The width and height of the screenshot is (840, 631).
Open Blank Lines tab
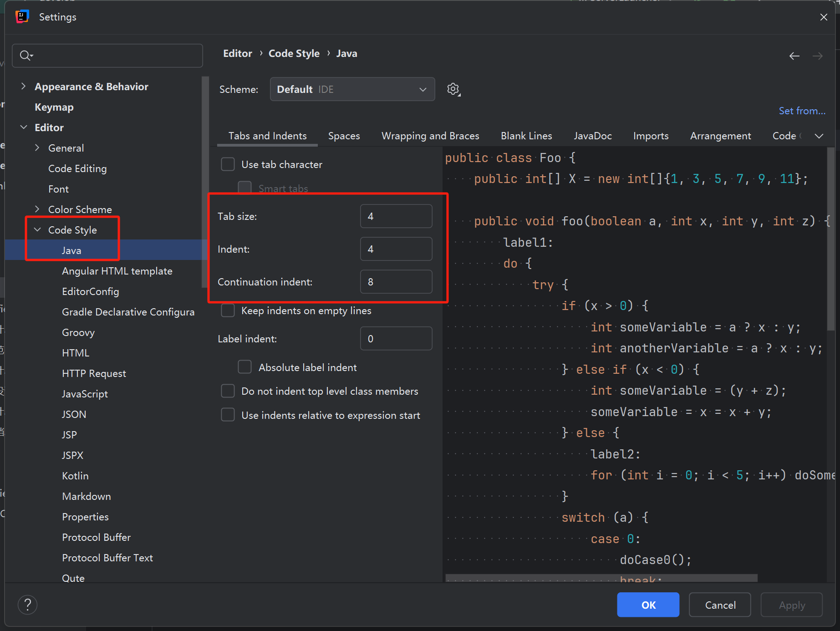(526, 136)
